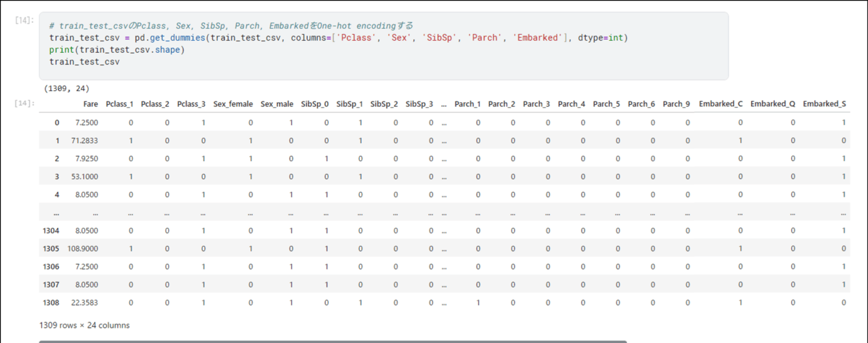Screen dimensions: 868x343
Task: Click the fare value 7.9250
Action: point(86,158)
